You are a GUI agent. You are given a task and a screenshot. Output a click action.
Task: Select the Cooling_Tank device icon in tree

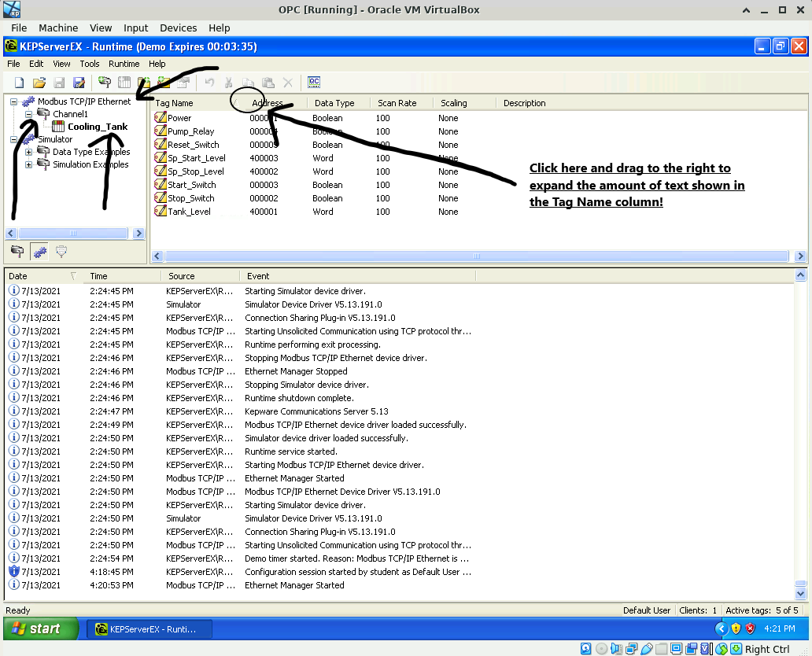pyautogui.click(x=58, y=127)
